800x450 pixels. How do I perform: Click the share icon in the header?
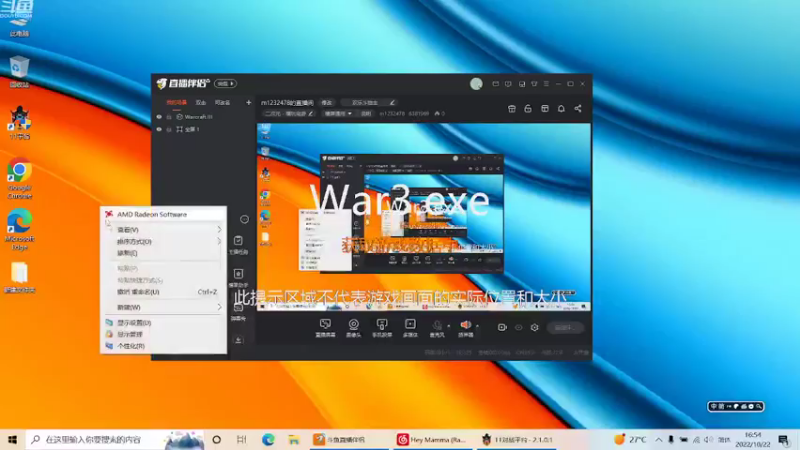tap(578, 109)
